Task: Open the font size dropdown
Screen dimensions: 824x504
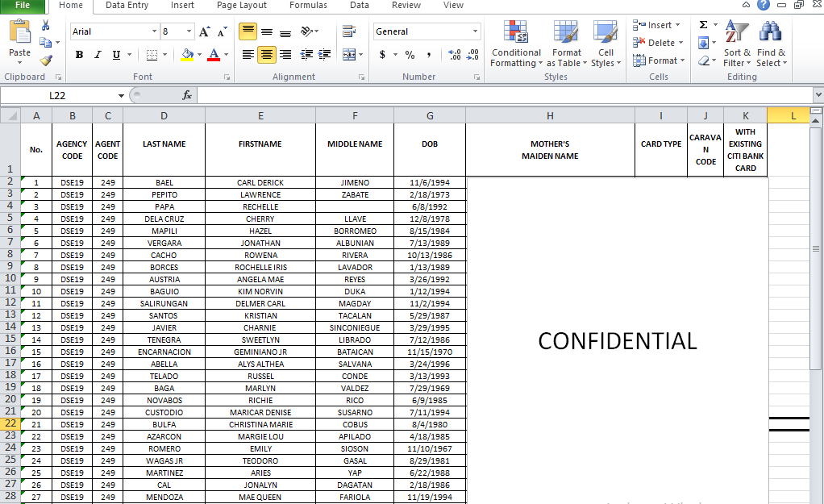Action: tap(189, 31)
